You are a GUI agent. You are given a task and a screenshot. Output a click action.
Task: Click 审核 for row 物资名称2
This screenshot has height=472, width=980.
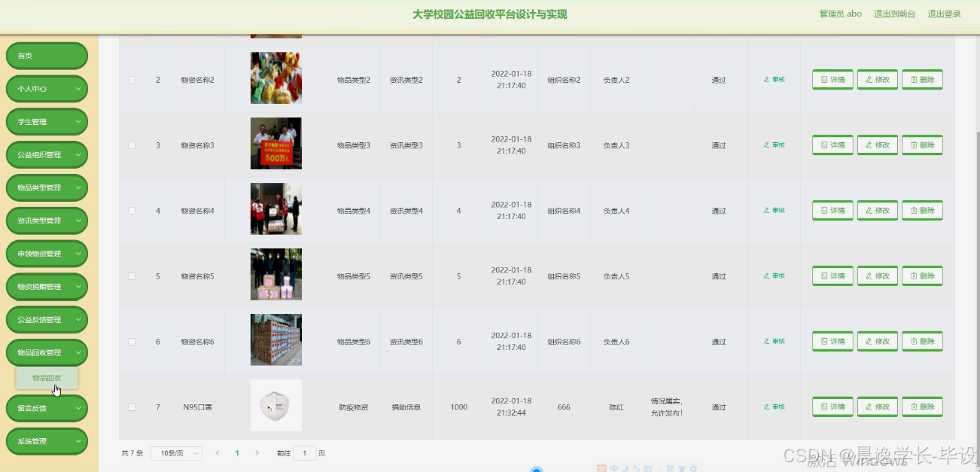774,79
